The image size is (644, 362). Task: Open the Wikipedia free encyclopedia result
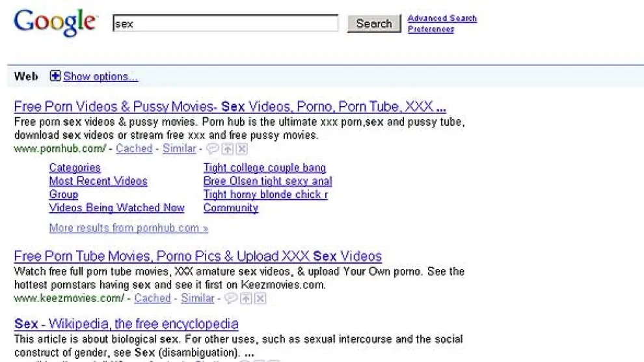(x=126, y=324)
